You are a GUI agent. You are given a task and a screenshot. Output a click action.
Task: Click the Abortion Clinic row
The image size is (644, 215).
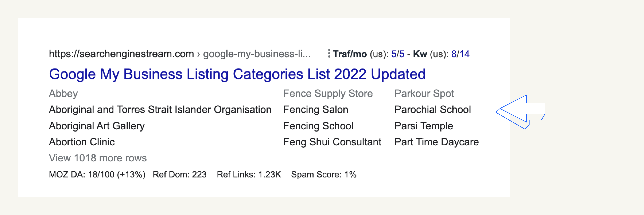(x=82, y=142)
